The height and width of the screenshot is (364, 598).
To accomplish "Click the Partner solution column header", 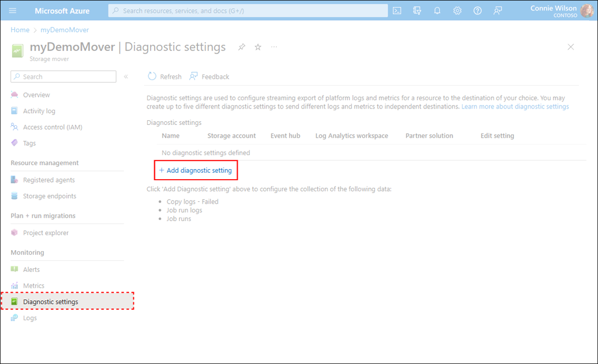I will [429, 135].
